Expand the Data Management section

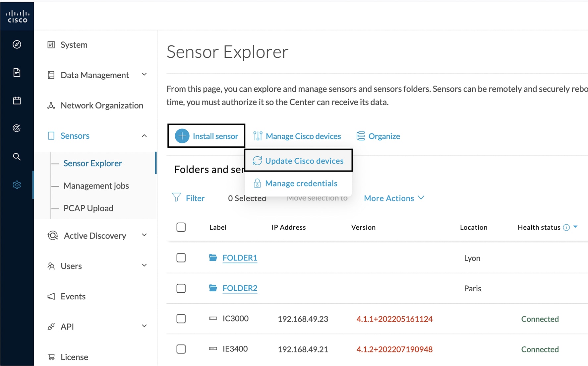click(x=144, y=75)
